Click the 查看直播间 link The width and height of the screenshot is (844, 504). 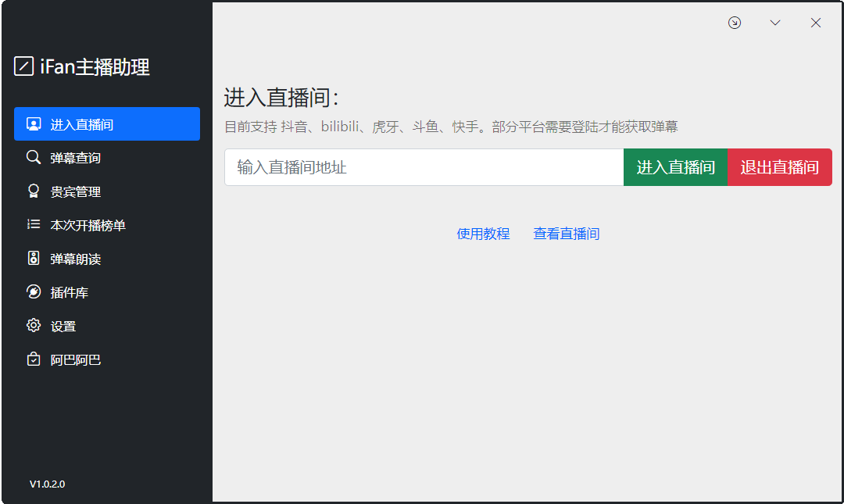(566, 233)
